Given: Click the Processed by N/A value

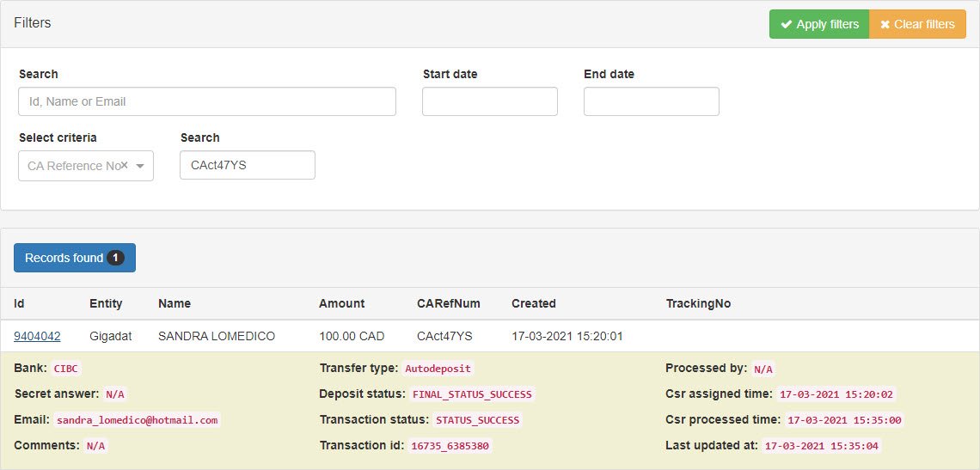Looking at the screenshot, I should (x=763, y=369).
